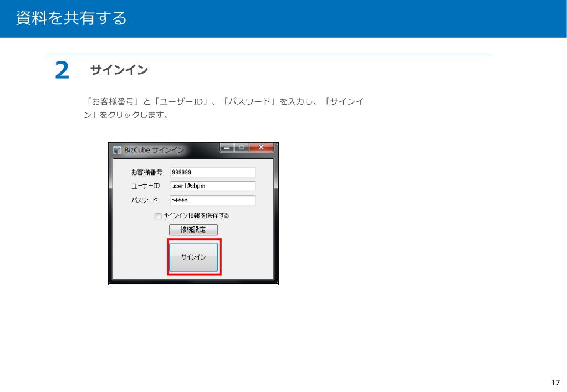Image resolution: width=567 pixels, height=392 pixels.
Task: Click the BizCube app icon in title bar
Action: [117, 150]
